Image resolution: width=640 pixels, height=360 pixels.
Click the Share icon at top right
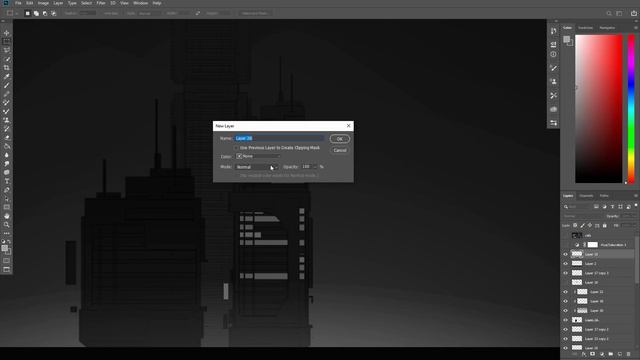click(x=633, y=13)
